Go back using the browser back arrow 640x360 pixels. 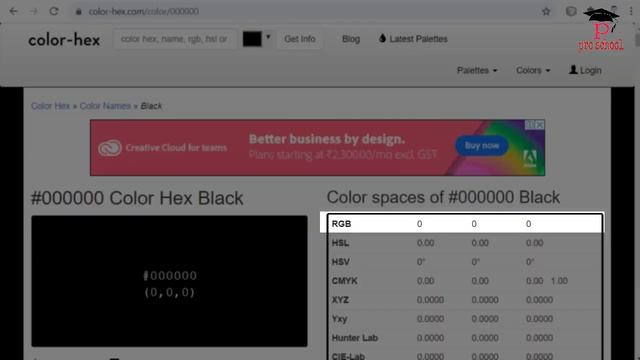(13, 11)
